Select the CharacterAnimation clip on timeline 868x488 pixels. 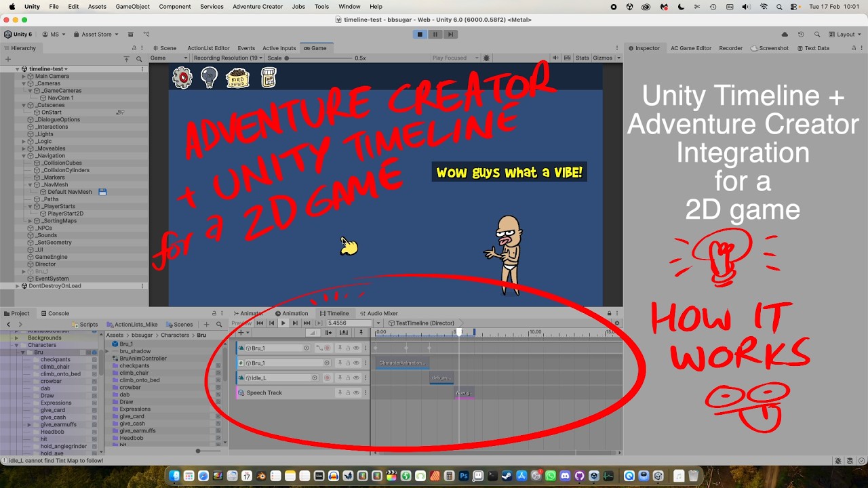(x=403, y=363)
